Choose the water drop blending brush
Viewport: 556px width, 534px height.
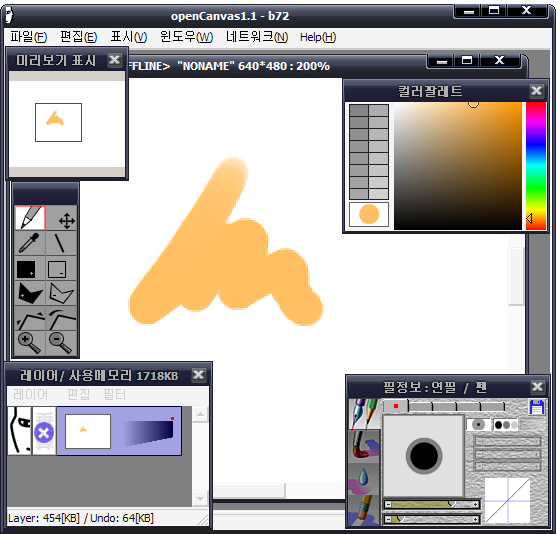tap(364, 478)
